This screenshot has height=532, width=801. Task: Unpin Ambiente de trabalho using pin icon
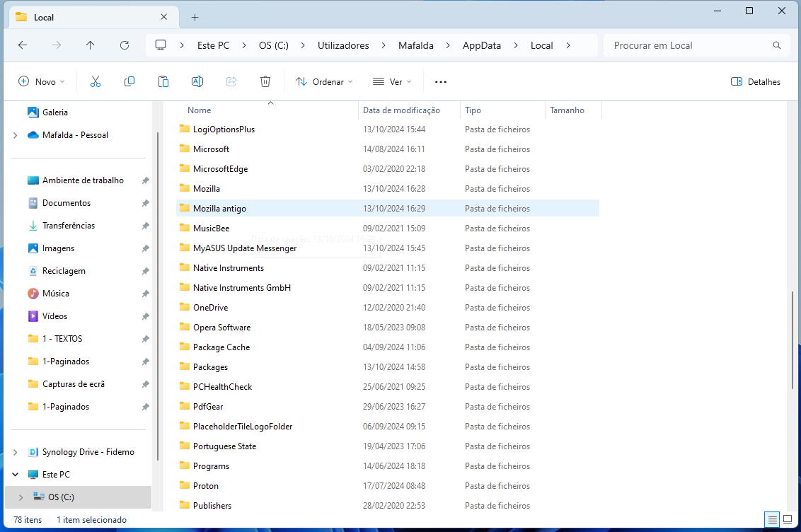146,180
